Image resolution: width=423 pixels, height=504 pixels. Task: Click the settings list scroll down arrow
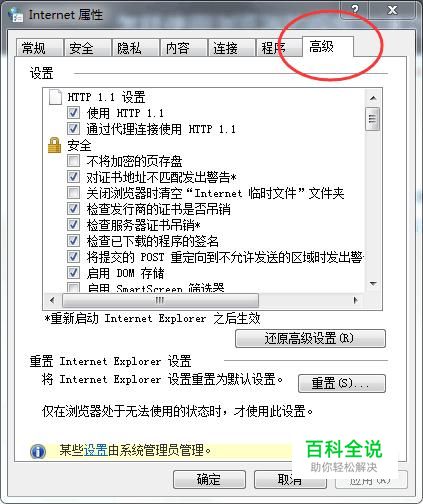tap(373, 284)
